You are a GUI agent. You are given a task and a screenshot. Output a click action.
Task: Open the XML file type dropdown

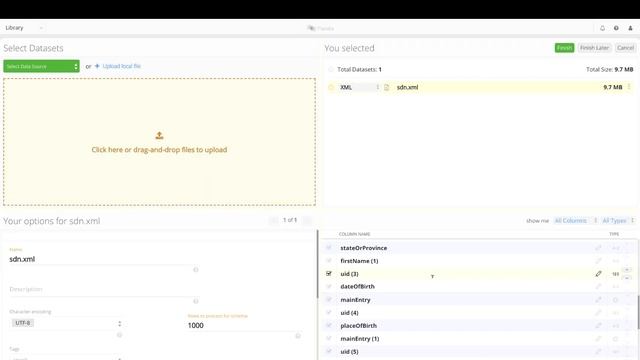pyautogui.click(x=359, y=87)
